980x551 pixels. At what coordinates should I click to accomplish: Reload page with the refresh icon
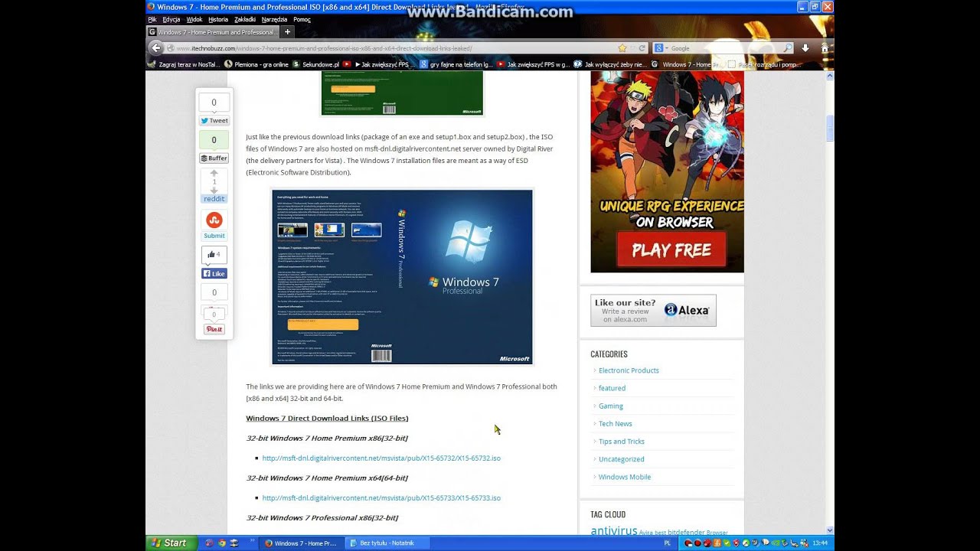pyautogui.click(x=642, y=47)
